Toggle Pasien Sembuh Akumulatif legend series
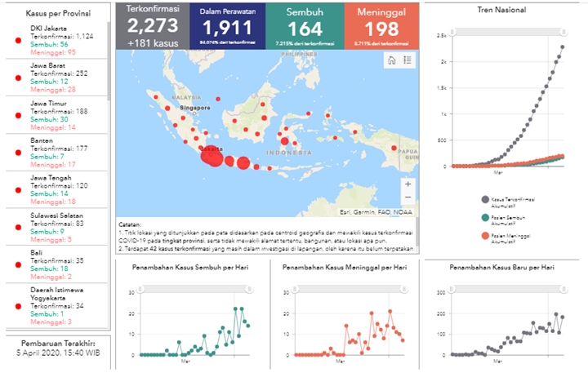This screenshot has width=588, height=373. pos(504,220)
